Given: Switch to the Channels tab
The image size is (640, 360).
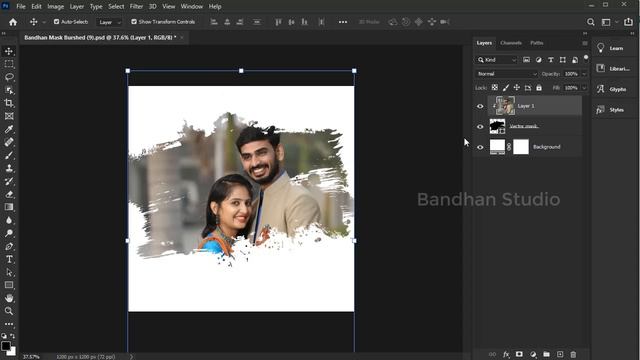Looking at the screenshot, I should point(511,43).
